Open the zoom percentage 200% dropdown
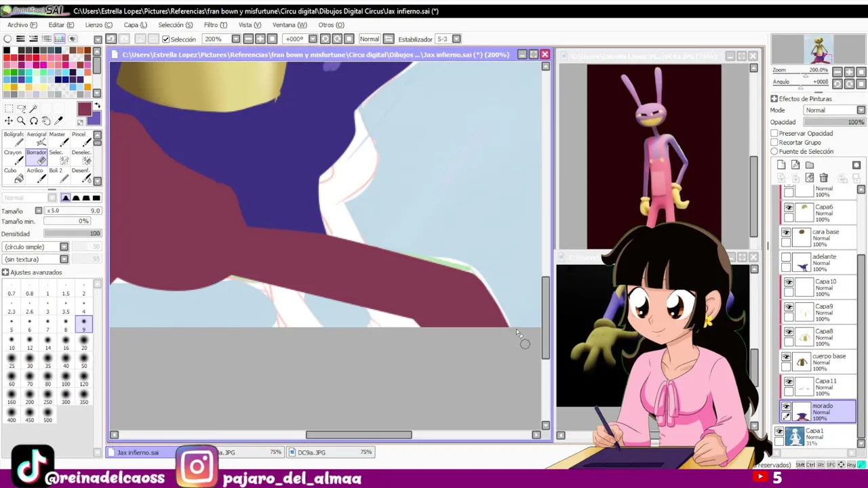This screenshot has height=488, width=868. pyautogui.click(x=235, y=39)
